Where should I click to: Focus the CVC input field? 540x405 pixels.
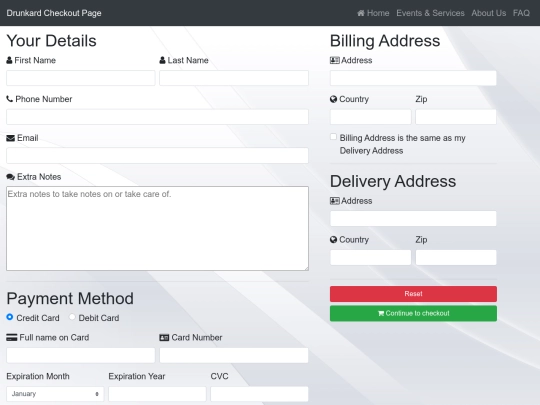click(x=259, y=394)
